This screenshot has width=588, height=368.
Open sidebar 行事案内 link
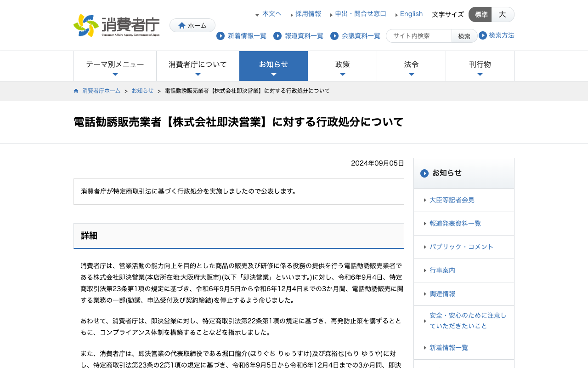coord(442,270)
